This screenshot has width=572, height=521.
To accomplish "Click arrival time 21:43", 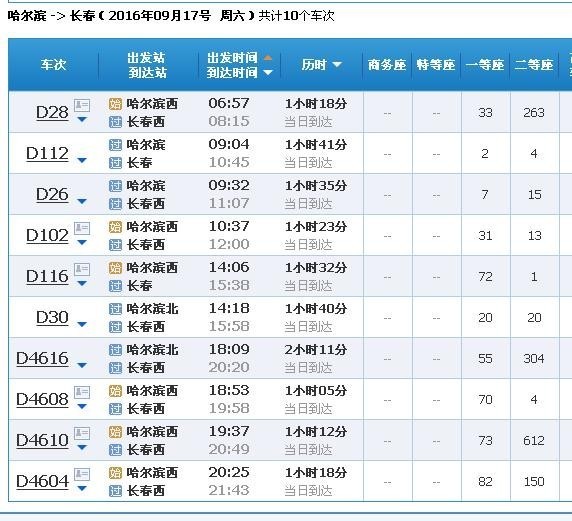I will (229, 490).
